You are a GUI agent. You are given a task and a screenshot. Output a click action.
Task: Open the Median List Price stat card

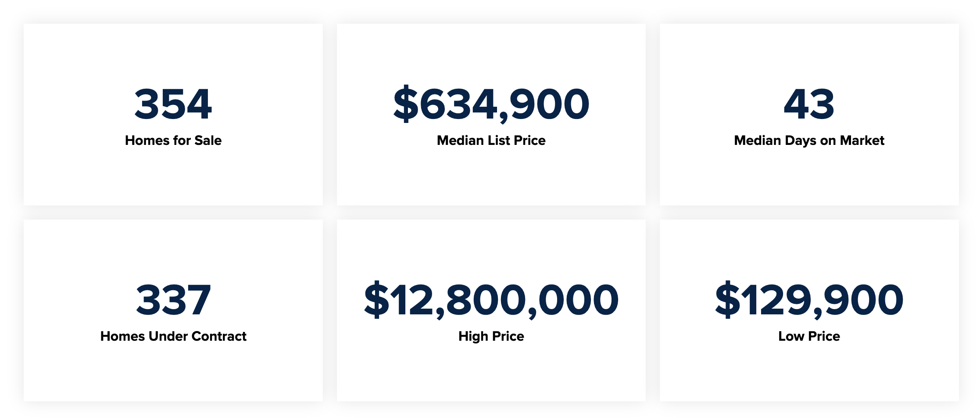(491, 115)
